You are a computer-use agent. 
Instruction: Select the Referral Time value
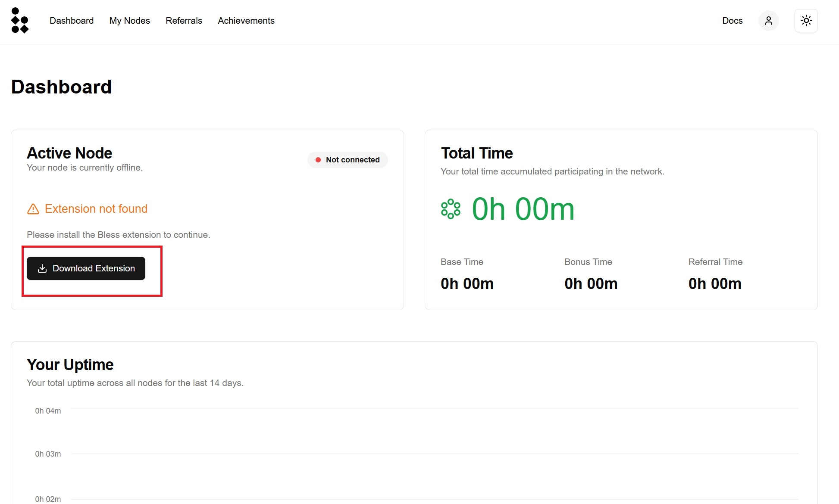coord(714,283)
